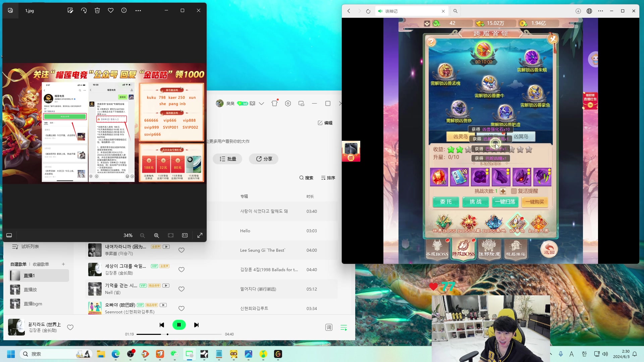The image size is (644, 362).
Task: Click the 编辑 edit playlist link
Action: click(325, 123)
